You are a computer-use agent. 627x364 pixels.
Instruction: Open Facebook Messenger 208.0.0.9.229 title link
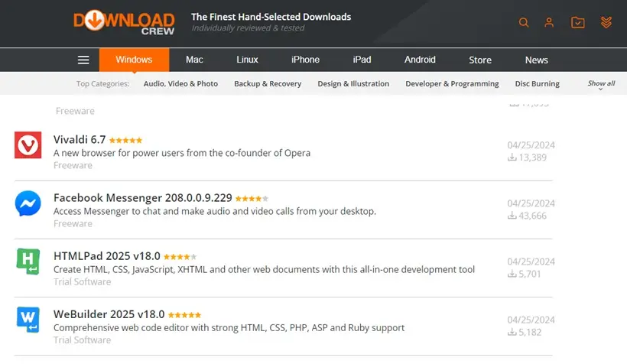143,198
